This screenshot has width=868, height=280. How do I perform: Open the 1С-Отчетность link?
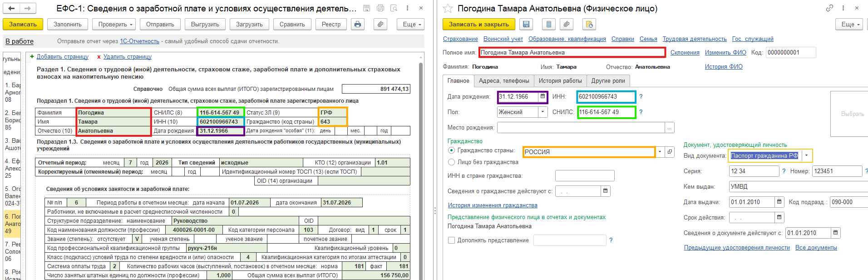(139, 41)
